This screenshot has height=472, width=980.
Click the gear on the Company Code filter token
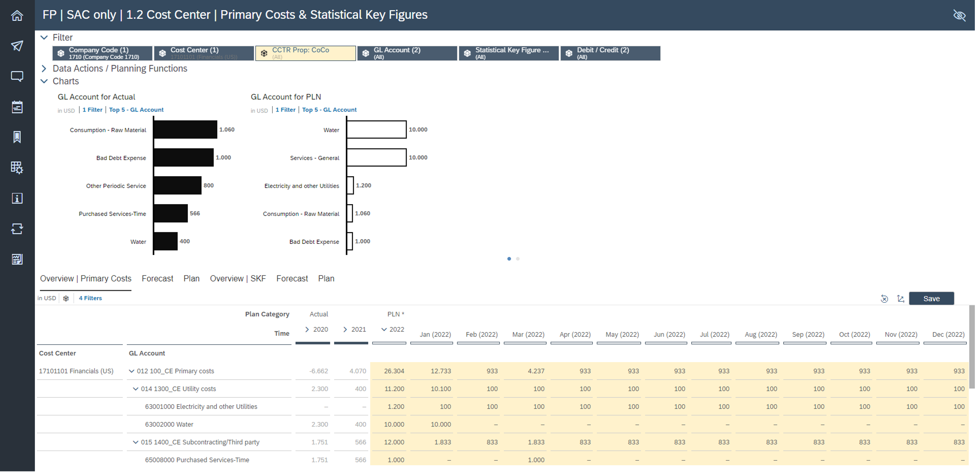[61, 53]
